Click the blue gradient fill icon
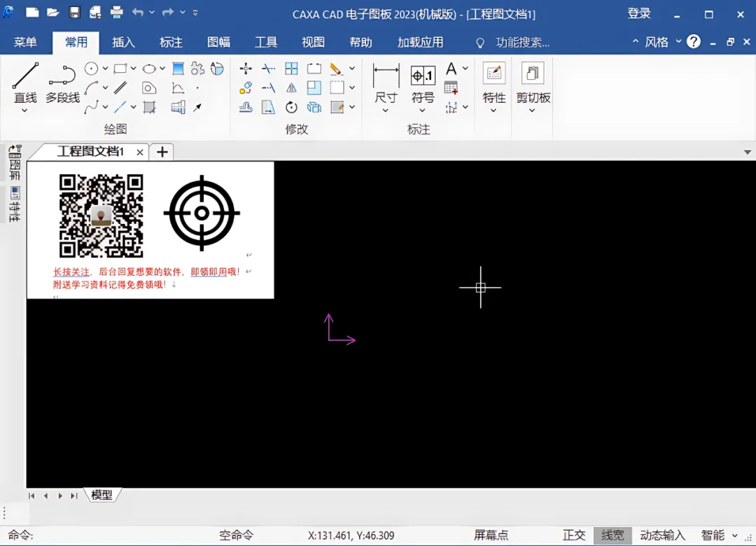Screen dimensions: 756x546 click(178, 69)
